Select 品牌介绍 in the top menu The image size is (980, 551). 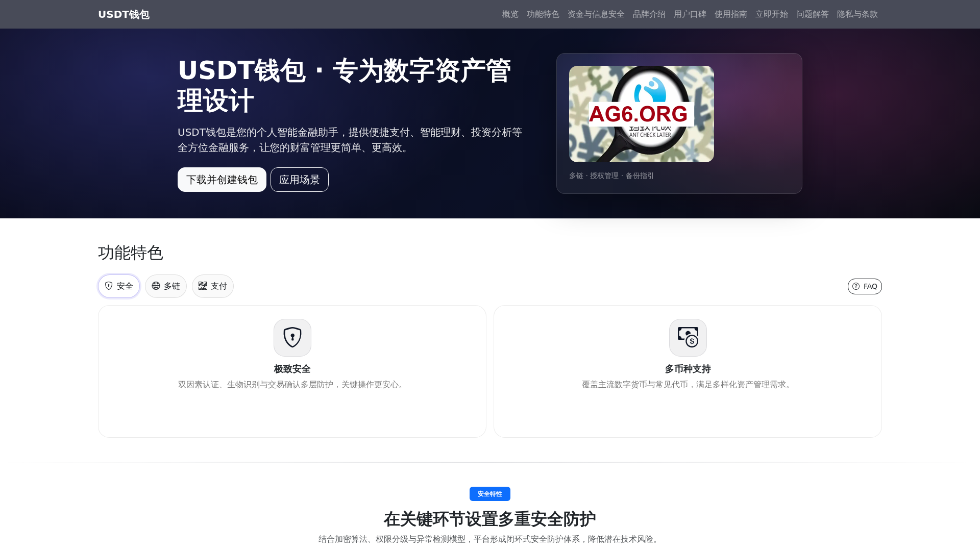[649, 14]
